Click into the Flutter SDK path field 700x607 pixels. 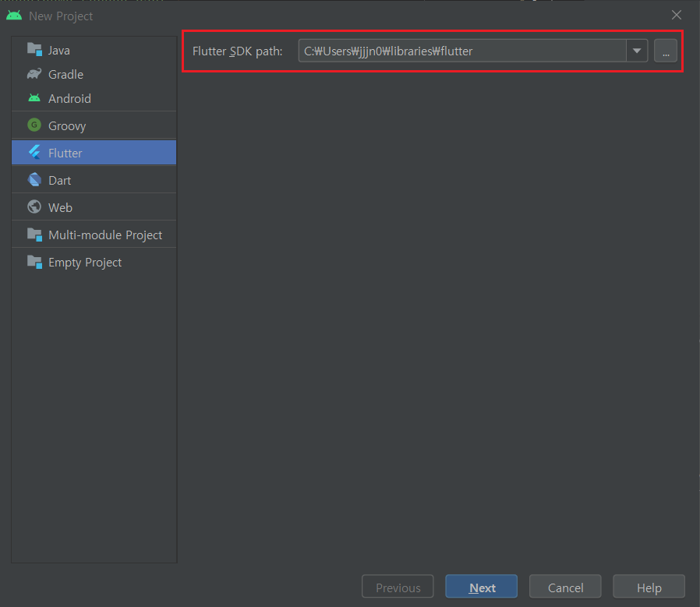(462, 51)
